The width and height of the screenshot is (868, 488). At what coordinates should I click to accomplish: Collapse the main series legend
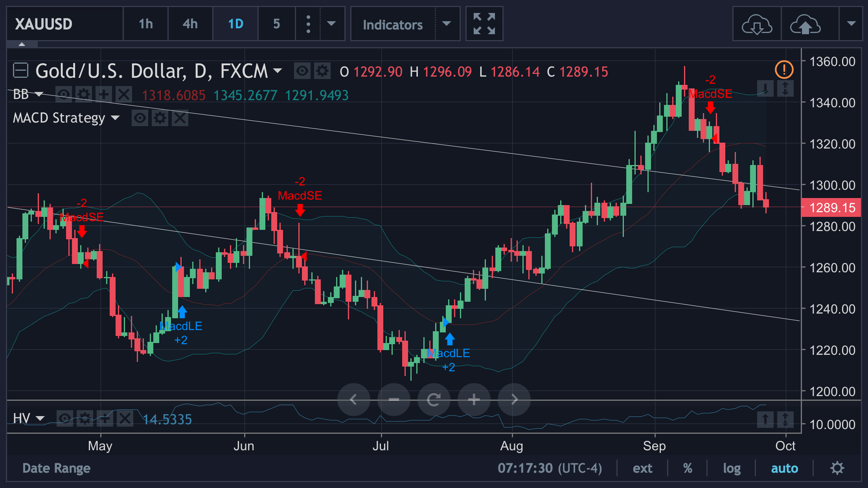coord(20,71)
